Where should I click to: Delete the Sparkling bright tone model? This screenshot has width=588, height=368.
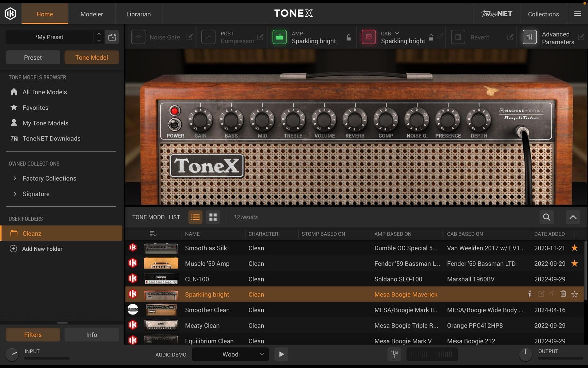click(563, 294)
